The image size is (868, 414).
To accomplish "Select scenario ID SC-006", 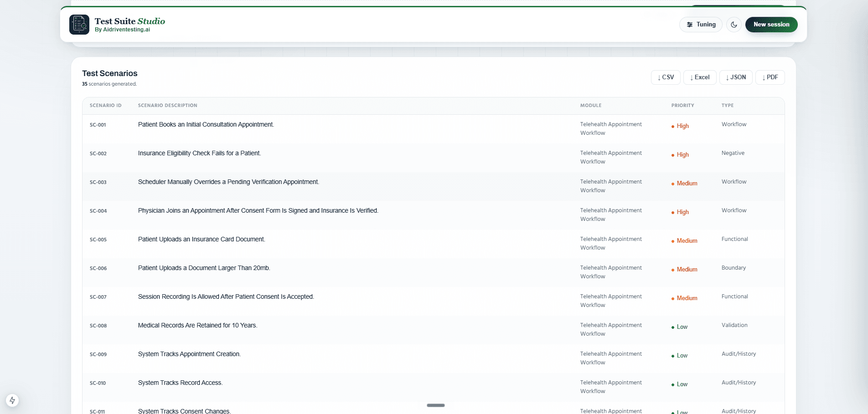I will (98, 268).
